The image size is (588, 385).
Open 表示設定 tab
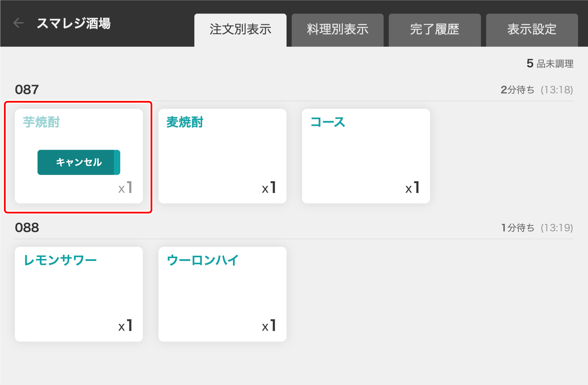click(532, 30)
